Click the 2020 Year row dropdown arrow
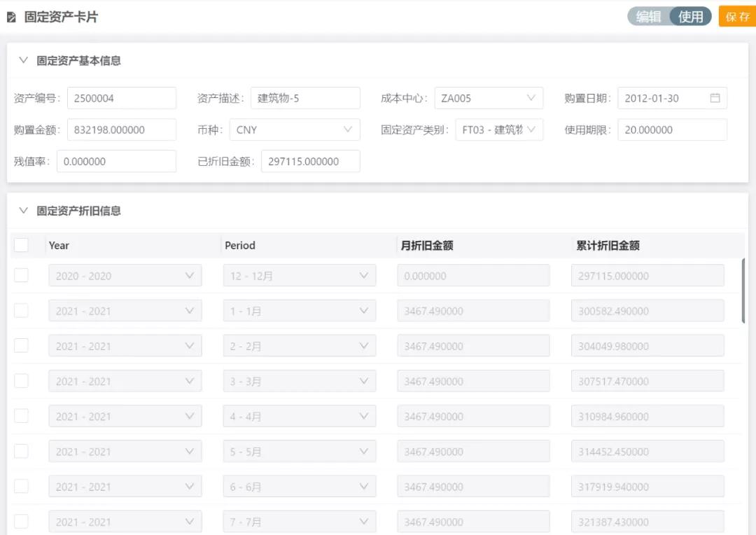This screenshot has height=535, width=756. coord(190,275)
